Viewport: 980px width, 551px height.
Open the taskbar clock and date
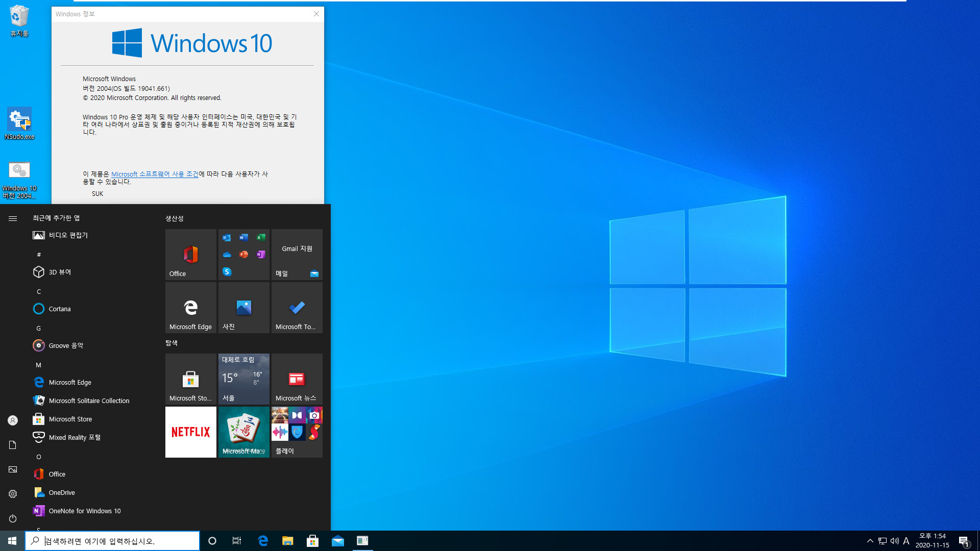coord(933,541)
